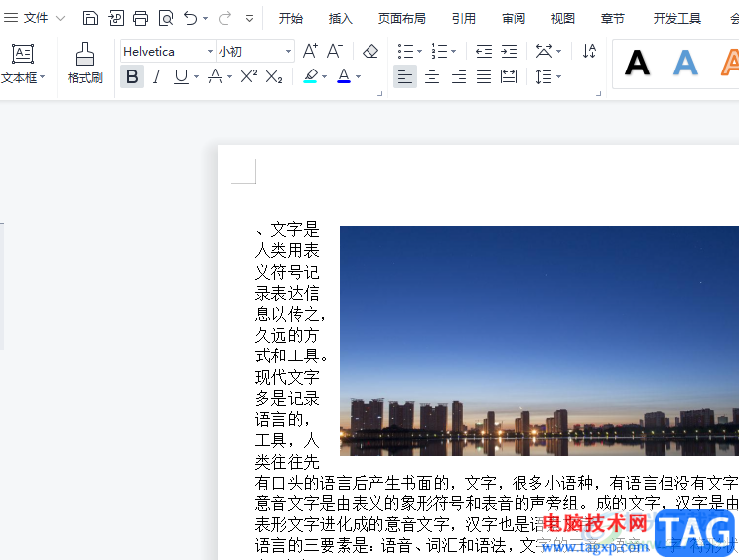This screenshot has height=560, width=739.
Task: Open the text box (文本框) tool
Action: (x=22, y=65)
